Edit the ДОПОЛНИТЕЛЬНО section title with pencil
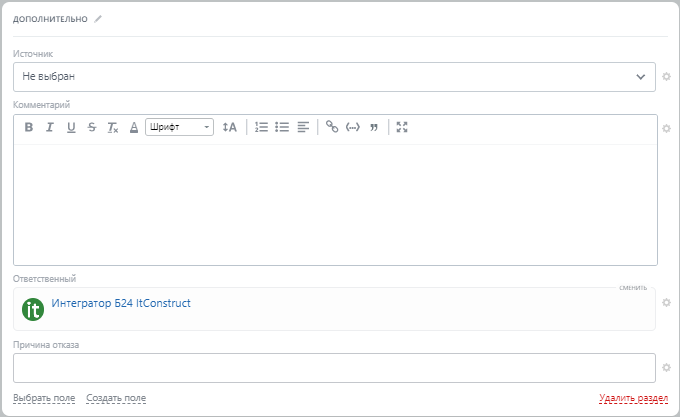Screen dimensions: 680x417 [98, 19]
